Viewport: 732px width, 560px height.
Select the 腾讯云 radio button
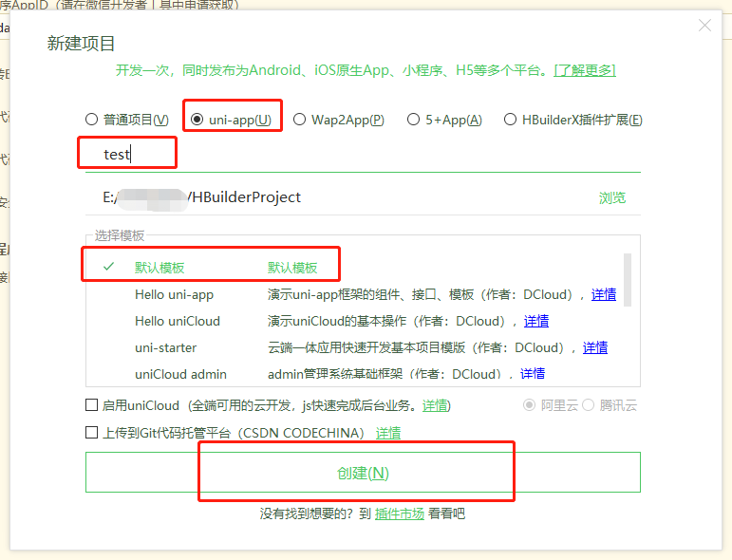click(588, 404)
